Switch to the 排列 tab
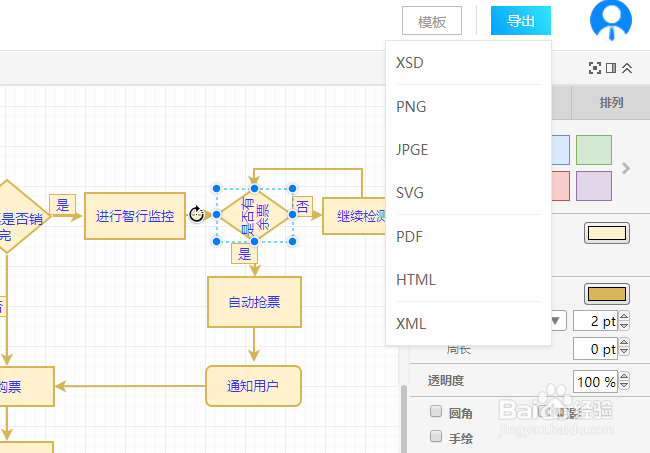Screen dimensions: 650x453 pyautogui.click(x=611, y=102)
